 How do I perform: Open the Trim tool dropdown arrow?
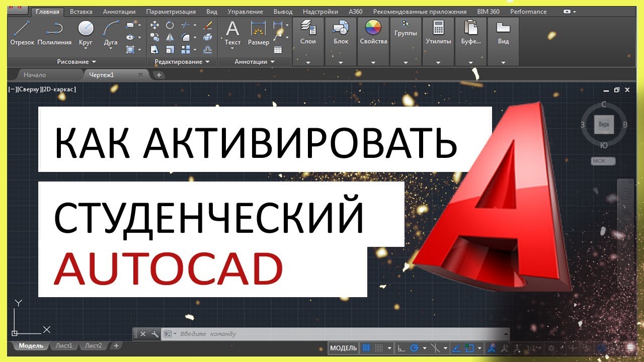point(195,25)
